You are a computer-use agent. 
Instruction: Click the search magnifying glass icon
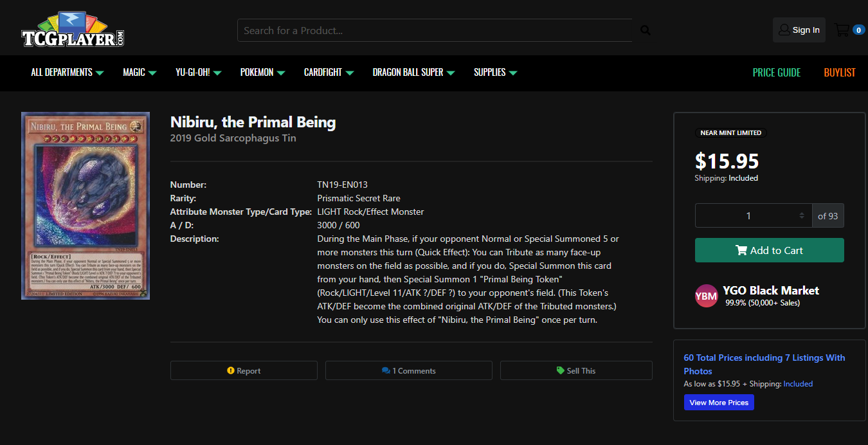(646, 30)
